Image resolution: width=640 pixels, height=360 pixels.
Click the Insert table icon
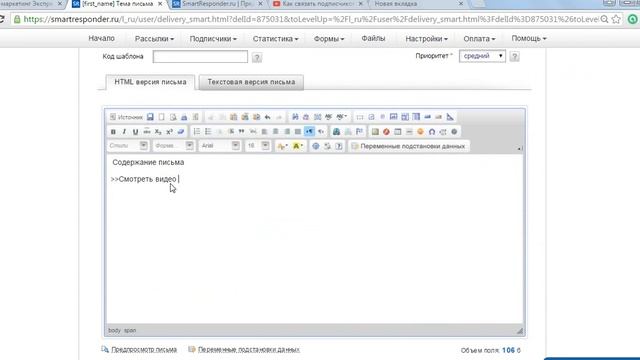point(398,132)
